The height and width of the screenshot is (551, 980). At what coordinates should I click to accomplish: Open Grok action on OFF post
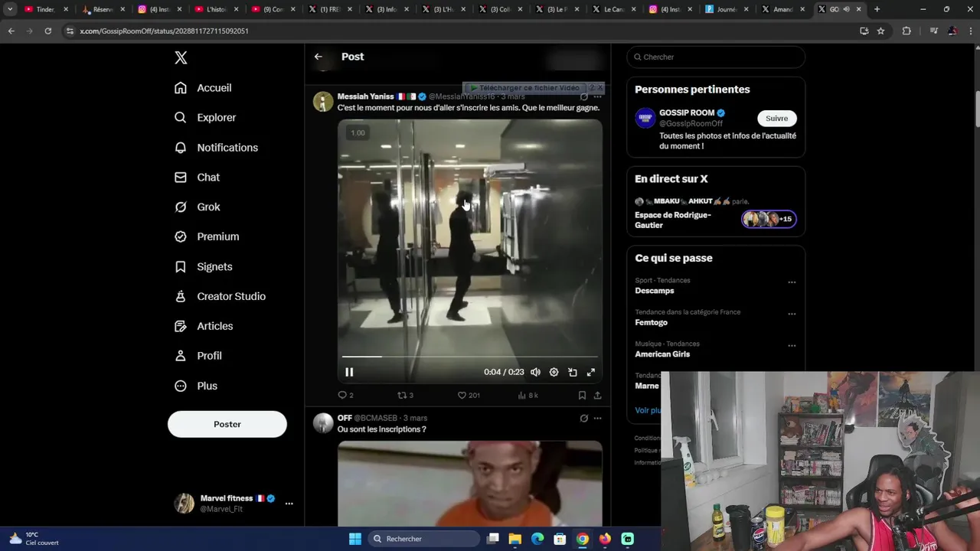pos(584,419)
